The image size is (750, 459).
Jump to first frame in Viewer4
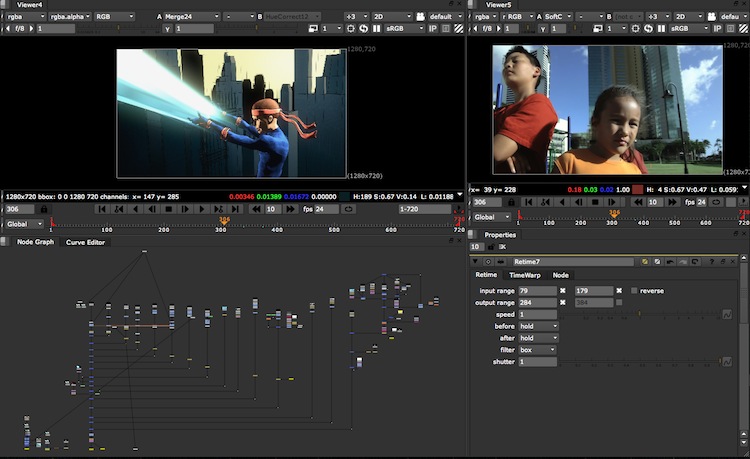pos(101,209)
